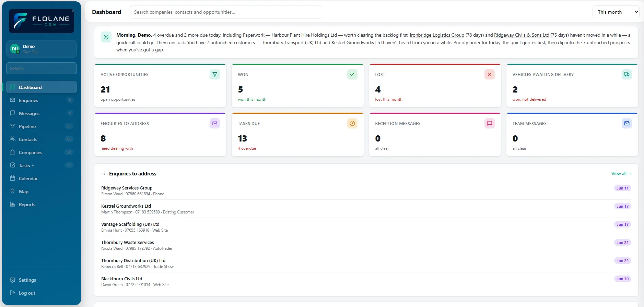The height and width of the screenshot is (307, 644).
Task: Open the Tasks Due card
Action: coord(297,135)
